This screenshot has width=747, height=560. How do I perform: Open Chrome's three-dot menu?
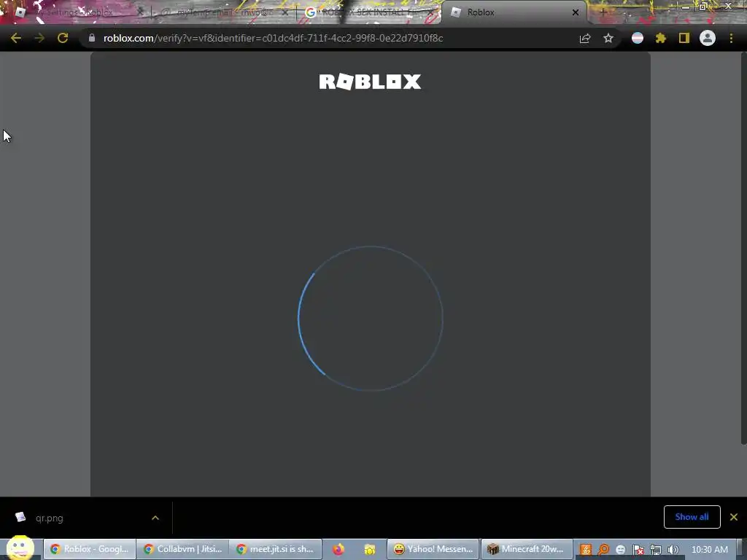(731, 38)
